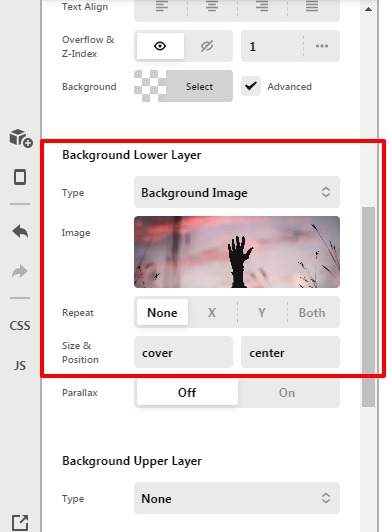
Task: Click the Background Select button
Action: 199,86
